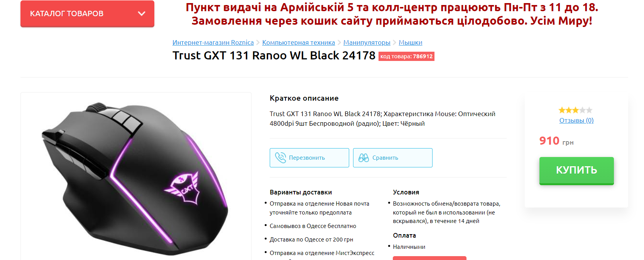
Task: Open the Манипуляторы breadcrumb link
Action: coord(367,42)
